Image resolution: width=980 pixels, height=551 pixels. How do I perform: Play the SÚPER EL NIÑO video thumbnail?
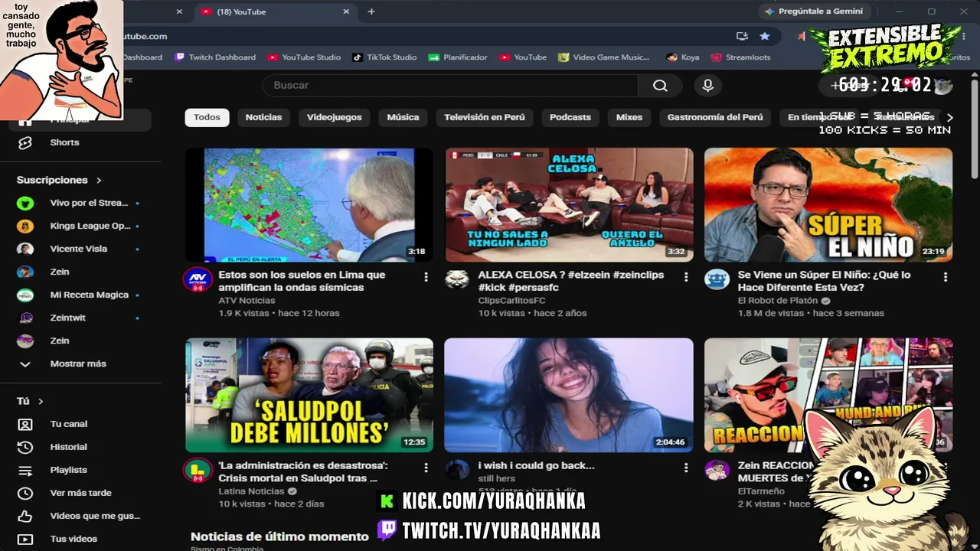pyautogui.click(x=828, y=205)
